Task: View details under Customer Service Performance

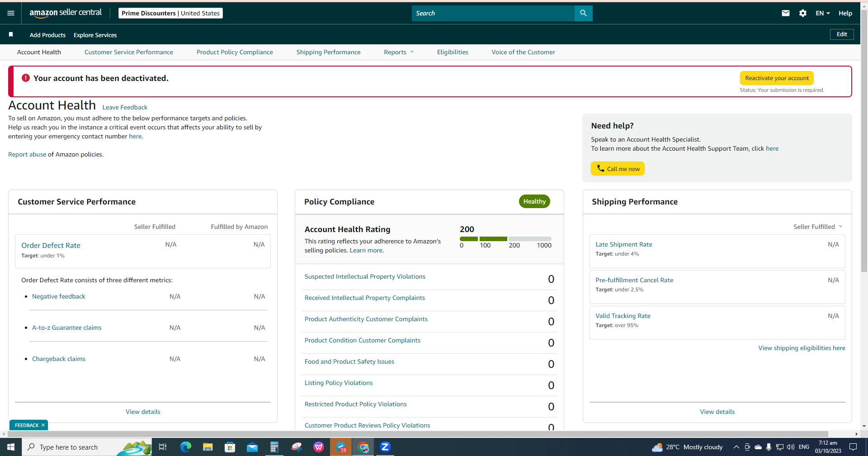Action: [x=143, y=412]
